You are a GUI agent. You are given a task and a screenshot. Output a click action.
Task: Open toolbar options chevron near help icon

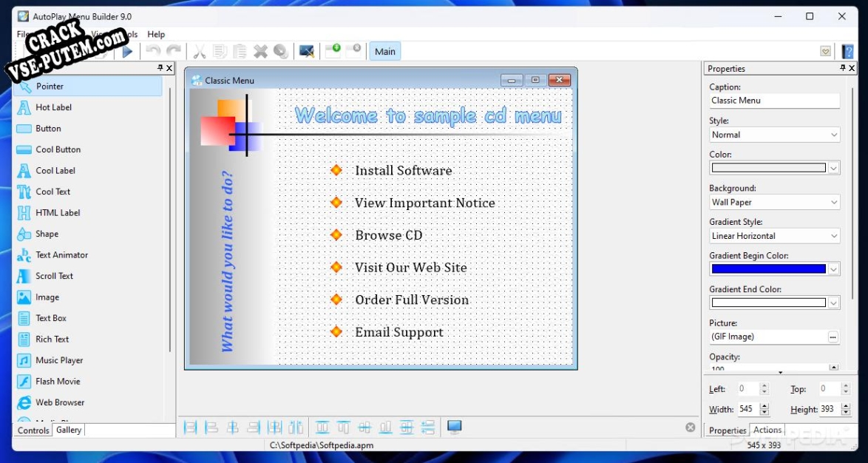pos(825,52)
